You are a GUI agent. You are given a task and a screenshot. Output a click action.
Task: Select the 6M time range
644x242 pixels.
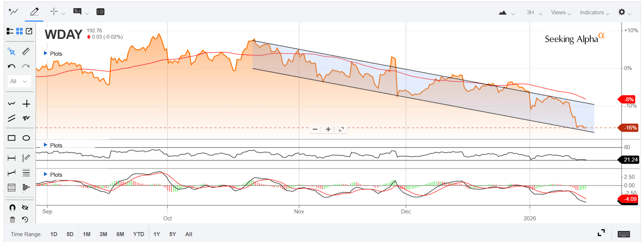[x=120, y=234]
